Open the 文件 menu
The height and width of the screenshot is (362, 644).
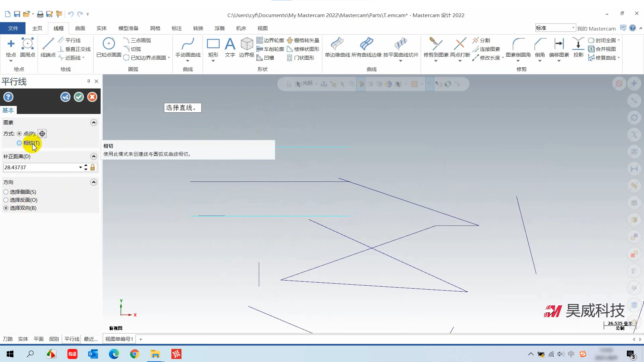coord(13,28)
